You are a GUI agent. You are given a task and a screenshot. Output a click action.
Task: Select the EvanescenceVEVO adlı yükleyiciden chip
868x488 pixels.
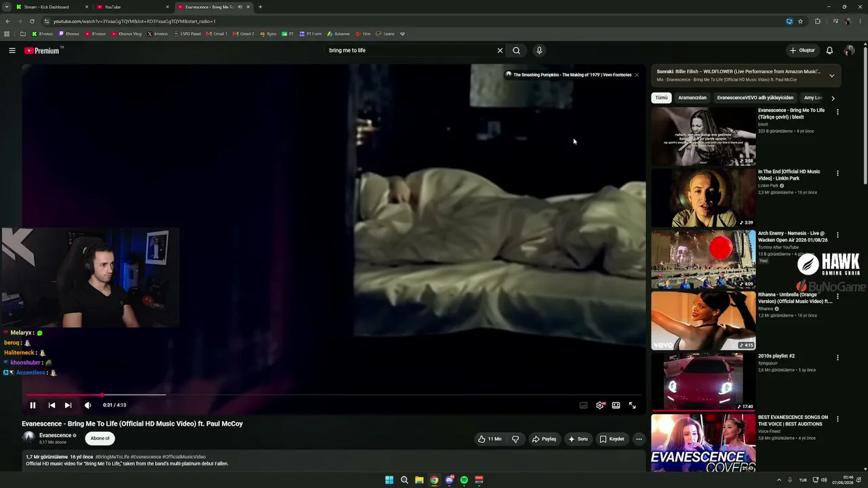(x=755, y=98)
